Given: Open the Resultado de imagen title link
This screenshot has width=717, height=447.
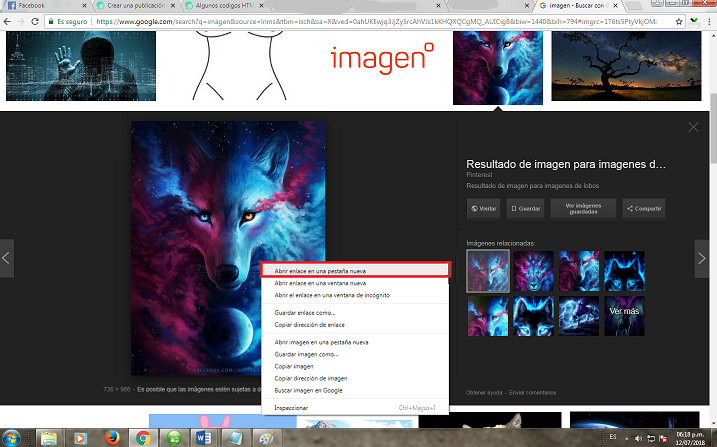Looking at the screenshot, I should (566, 164).
